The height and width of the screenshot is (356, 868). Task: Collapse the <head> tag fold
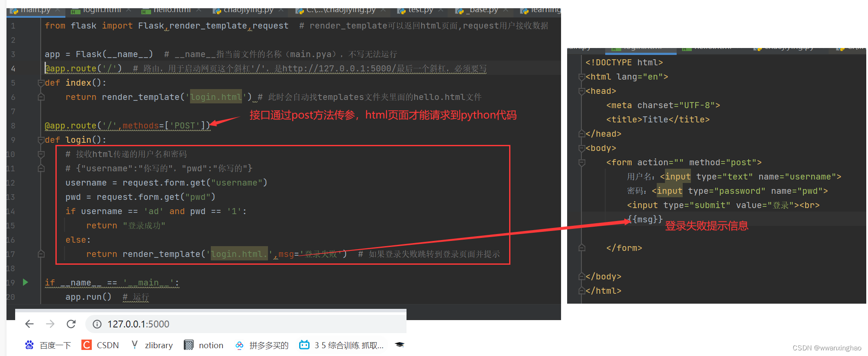click(582, 91)
